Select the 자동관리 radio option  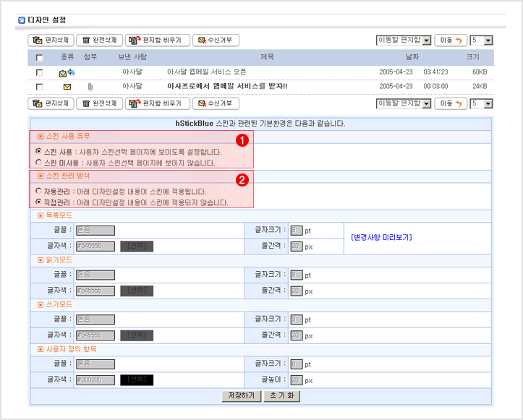click(38, 192)
